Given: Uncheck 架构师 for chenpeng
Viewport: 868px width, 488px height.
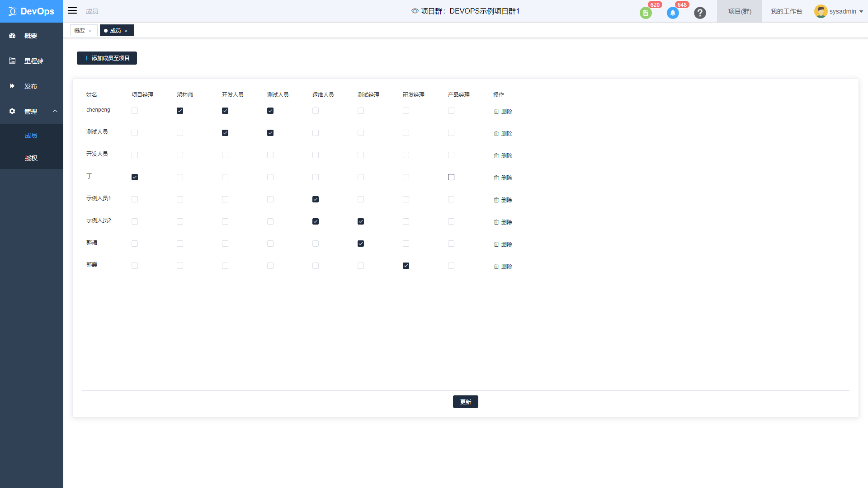Looking at the screenshot, I should (180, 111).
